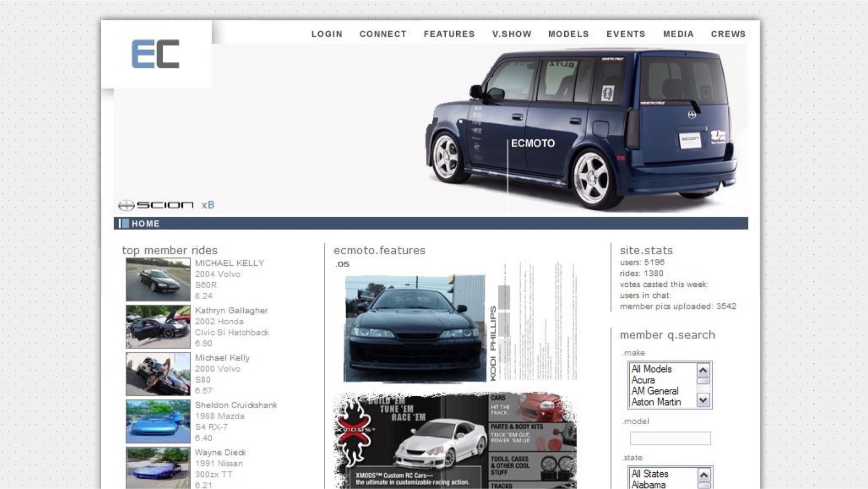This screenshot has width=868, height=489.
Task: Click the make list scrollbar thumb
Action: point(703,381)
